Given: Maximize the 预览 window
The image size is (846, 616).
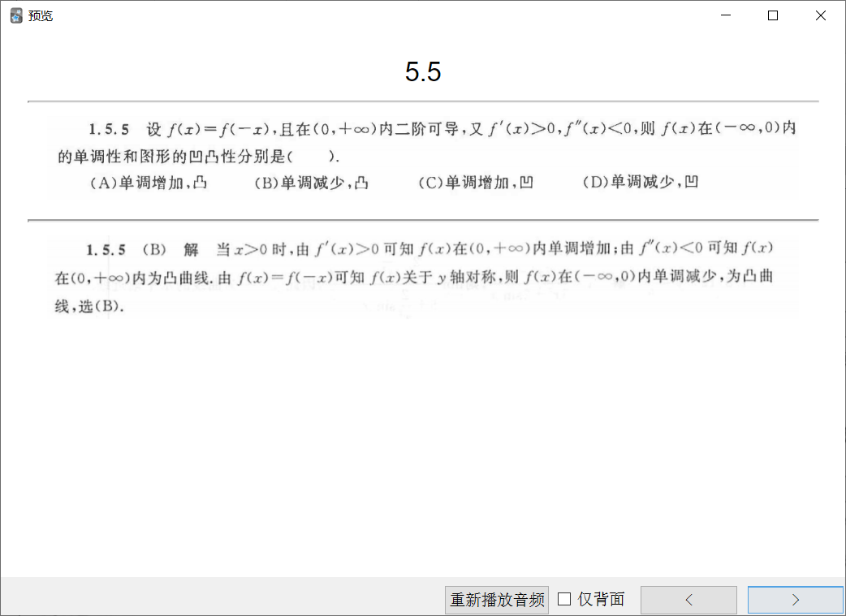Looking at the screenshot, I should [773, 15].
